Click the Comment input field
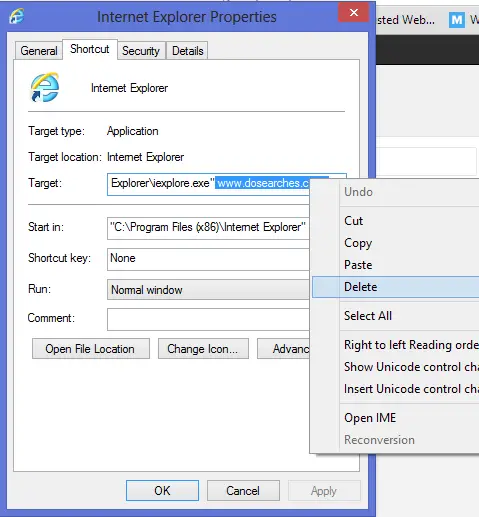The height and width of the screenshot is (517, 479). coord(208,319)
